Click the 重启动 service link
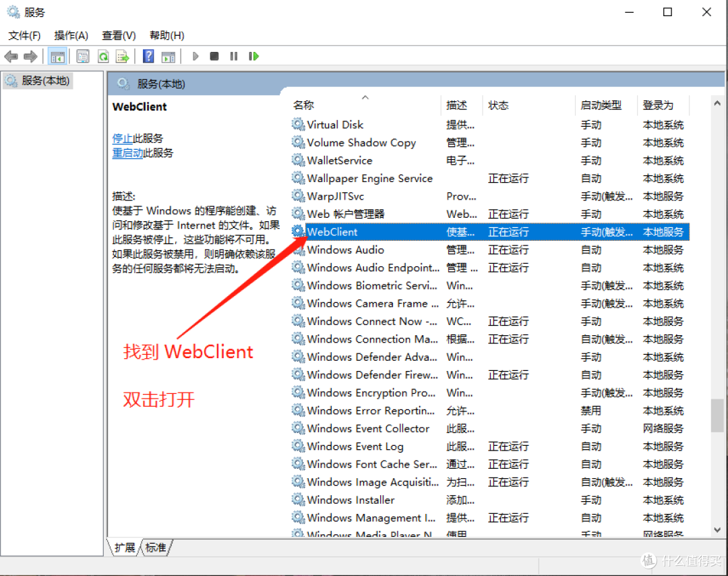 [x=127, y=153]
